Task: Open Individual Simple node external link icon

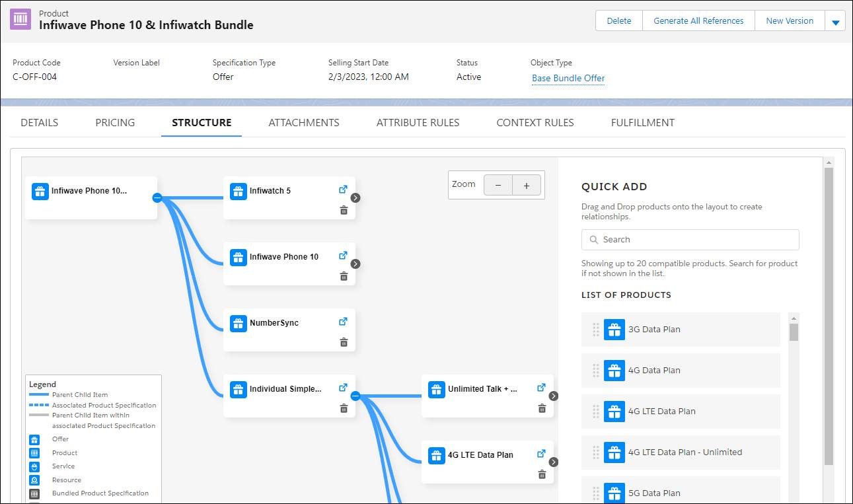Action: click(343, 388)
